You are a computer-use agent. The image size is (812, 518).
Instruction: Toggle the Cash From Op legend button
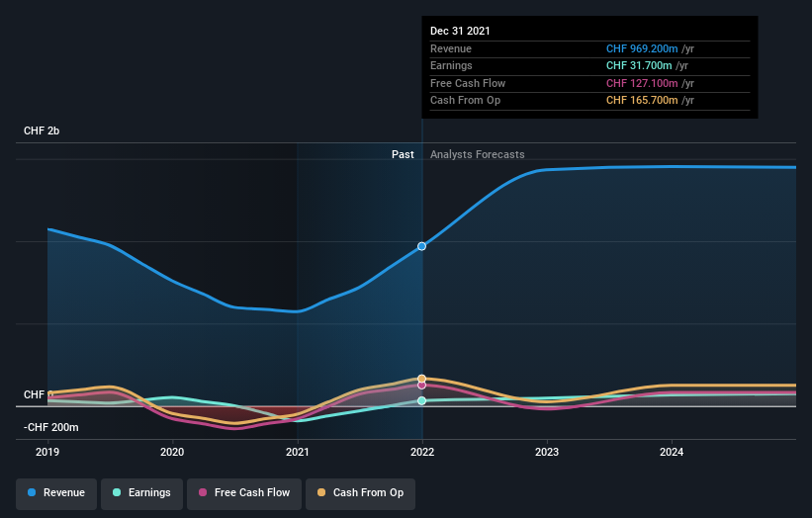point(360,493)
